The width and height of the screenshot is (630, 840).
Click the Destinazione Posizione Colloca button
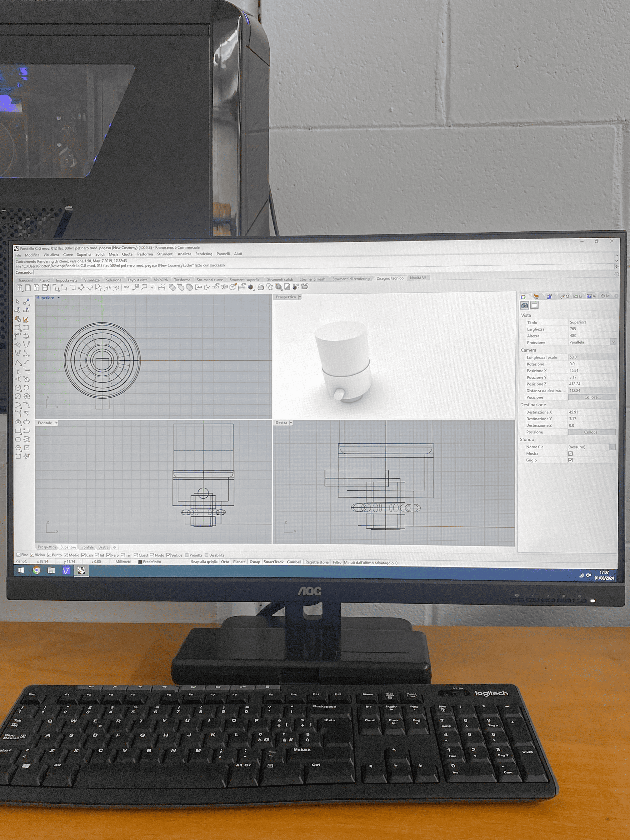click(x=592, y=432)
